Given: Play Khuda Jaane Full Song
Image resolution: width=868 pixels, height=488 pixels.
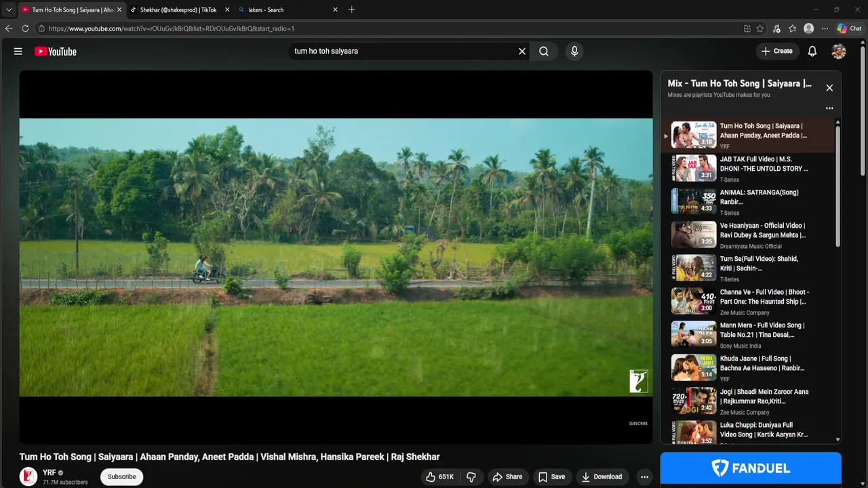Looking at the screenshot, I should pyautogui.click(x=749, y=367).
